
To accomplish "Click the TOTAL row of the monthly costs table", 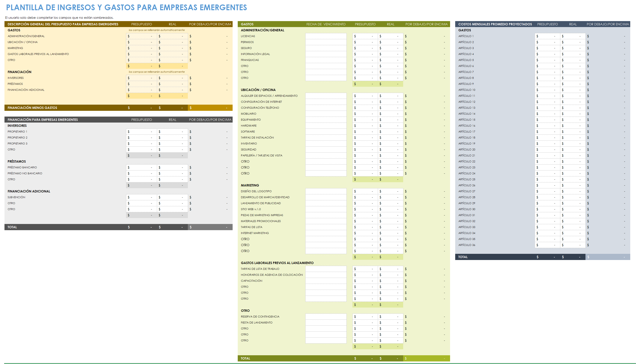I will [x=542, y=257].
